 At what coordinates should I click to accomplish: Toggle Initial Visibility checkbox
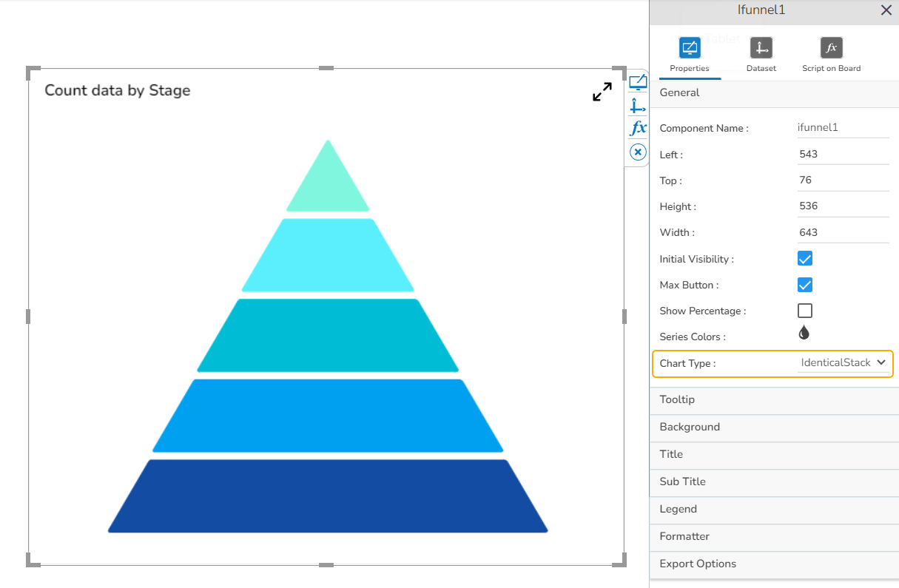(x=805, y=259)
